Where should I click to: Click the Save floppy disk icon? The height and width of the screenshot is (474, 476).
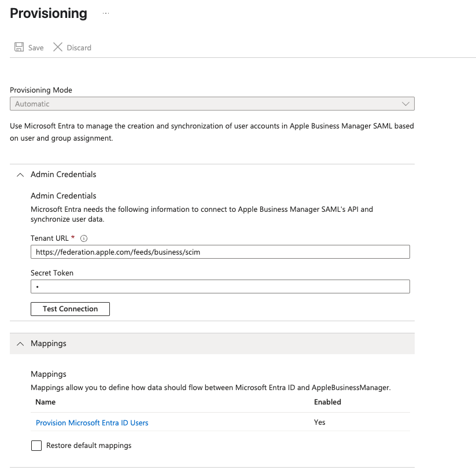[x=19, y=47]
